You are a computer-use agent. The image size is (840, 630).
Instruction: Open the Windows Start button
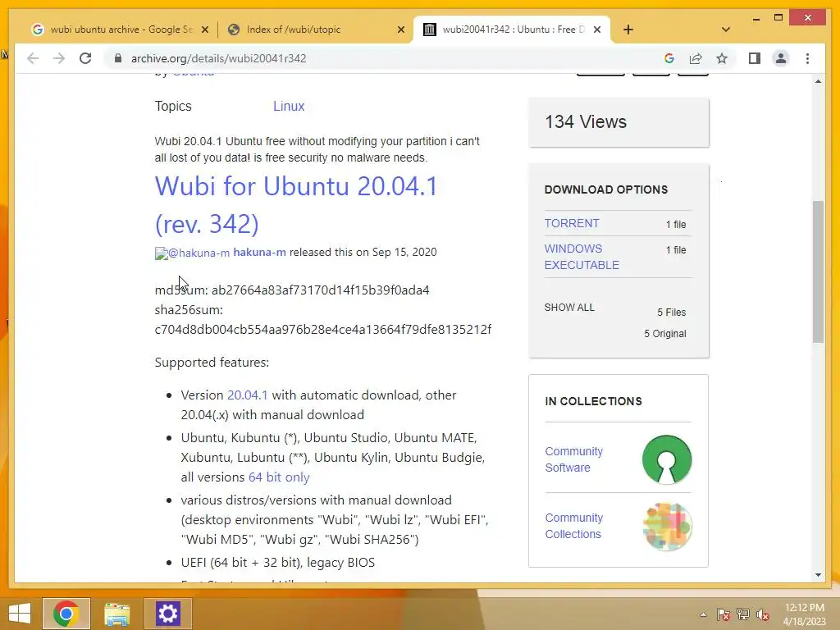[x=20, y=614]
